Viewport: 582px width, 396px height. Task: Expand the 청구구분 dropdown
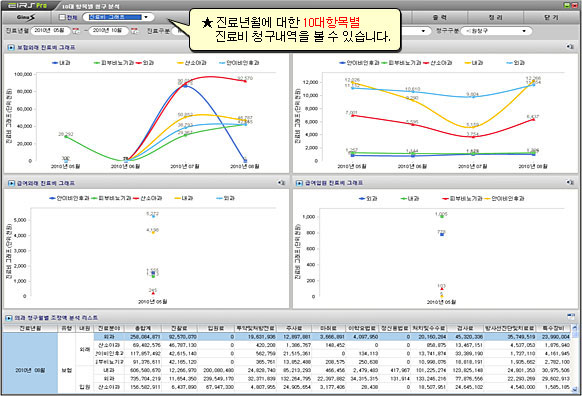[496, 31]
